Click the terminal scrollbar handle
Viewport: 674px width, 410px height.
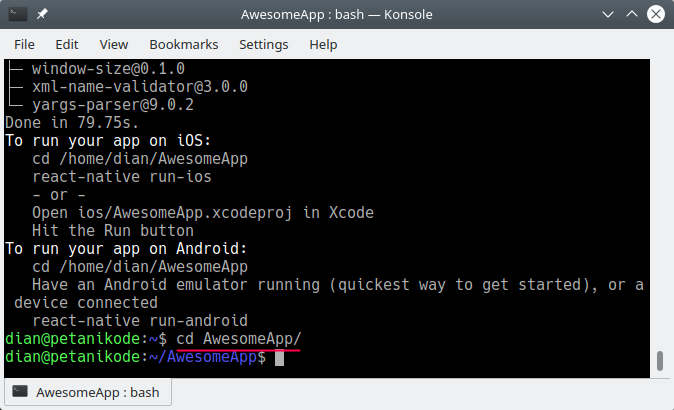click(658, 361)
